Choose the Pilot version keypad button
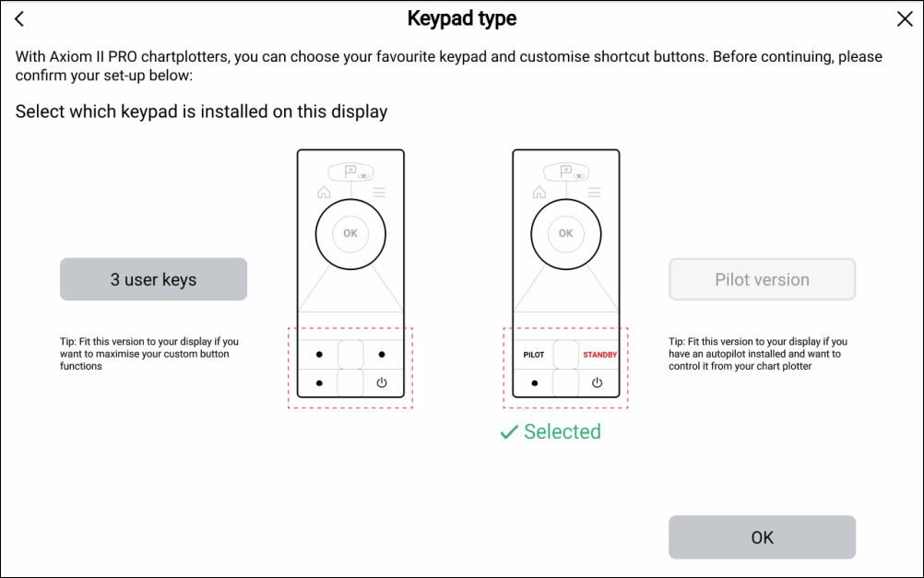This screenshot has height=578, width=924. [762, 279]
